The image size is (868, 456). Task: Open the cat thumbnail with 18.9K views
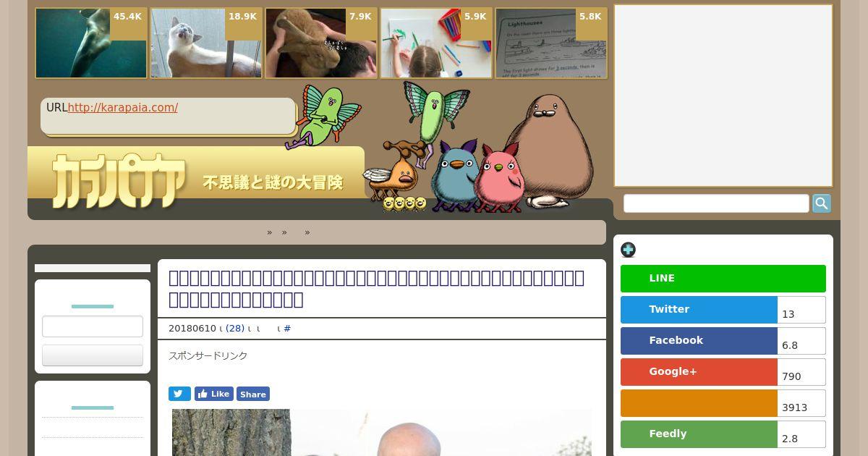pos(206,43)
